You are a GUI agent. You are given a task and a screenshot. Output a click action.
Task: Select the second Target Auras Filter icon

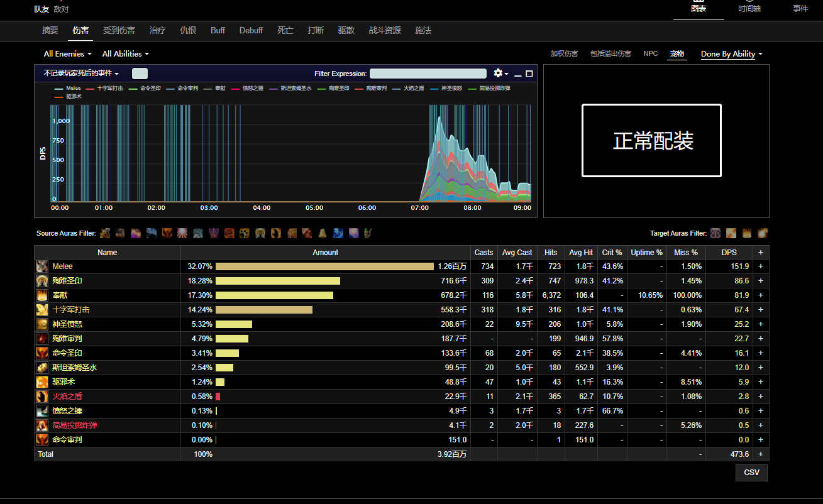click(731, 233)
